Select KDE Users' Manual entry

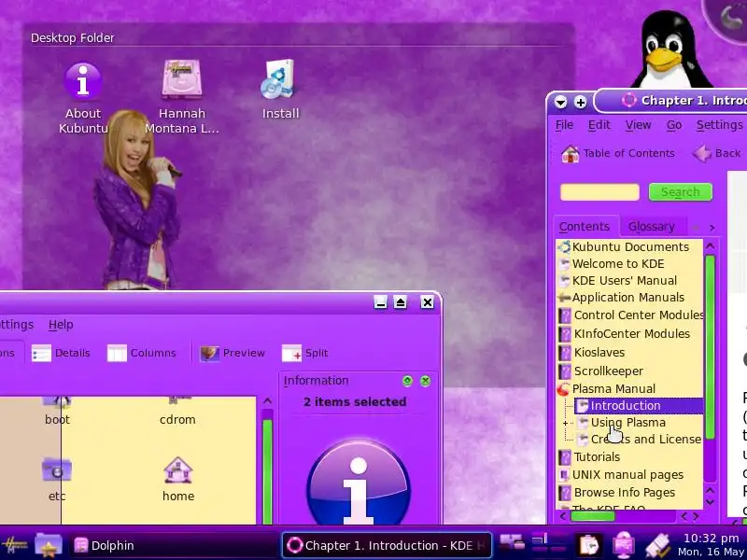pyautogui.click(x=624, y=281)
